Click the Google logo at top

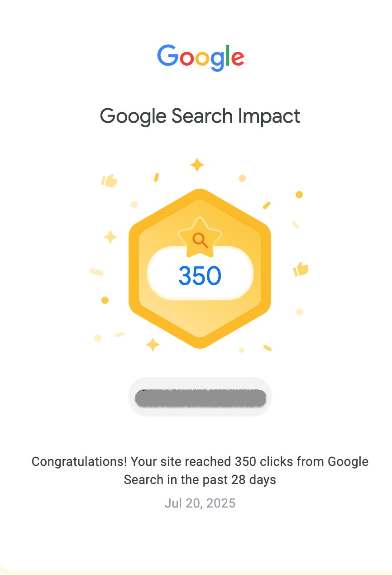[x=201, y=57]
